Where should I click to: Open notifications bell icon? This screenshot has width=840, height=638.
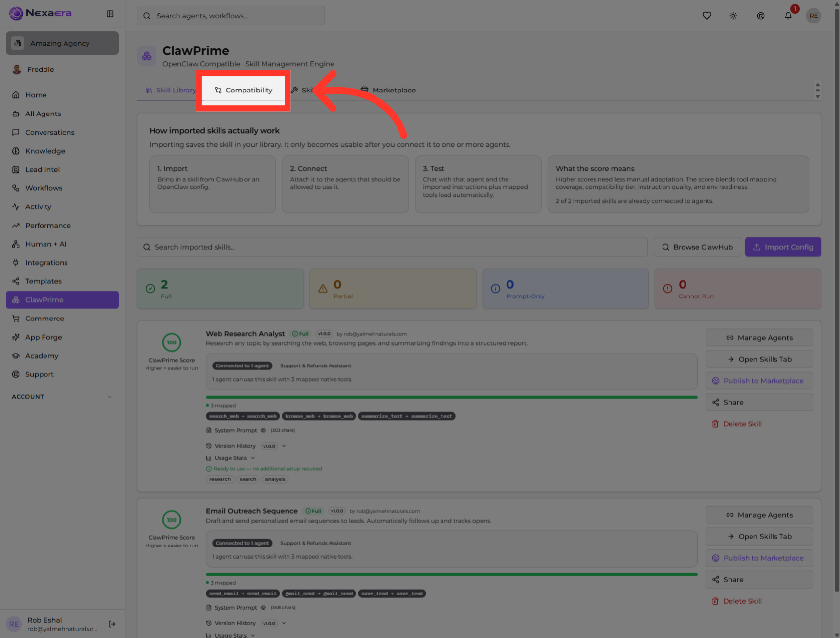pos(788,16)
